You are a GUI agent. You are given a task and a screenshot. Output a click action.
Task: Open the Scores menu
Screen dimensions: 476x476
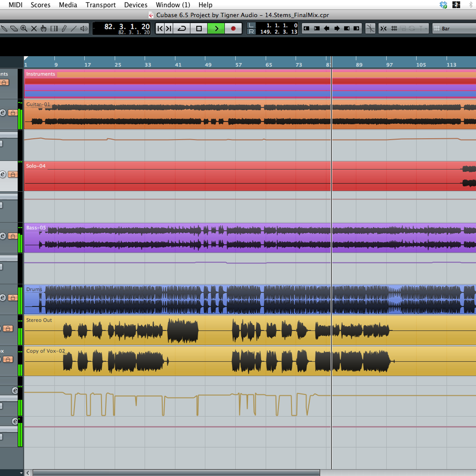click(41, 5)
